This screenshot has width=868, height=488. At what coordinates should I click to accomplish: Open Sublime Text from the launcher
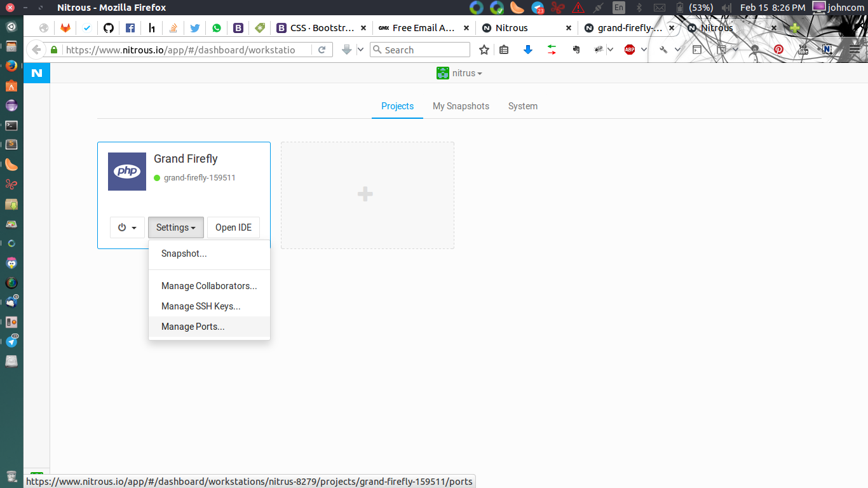coord(11,144)
